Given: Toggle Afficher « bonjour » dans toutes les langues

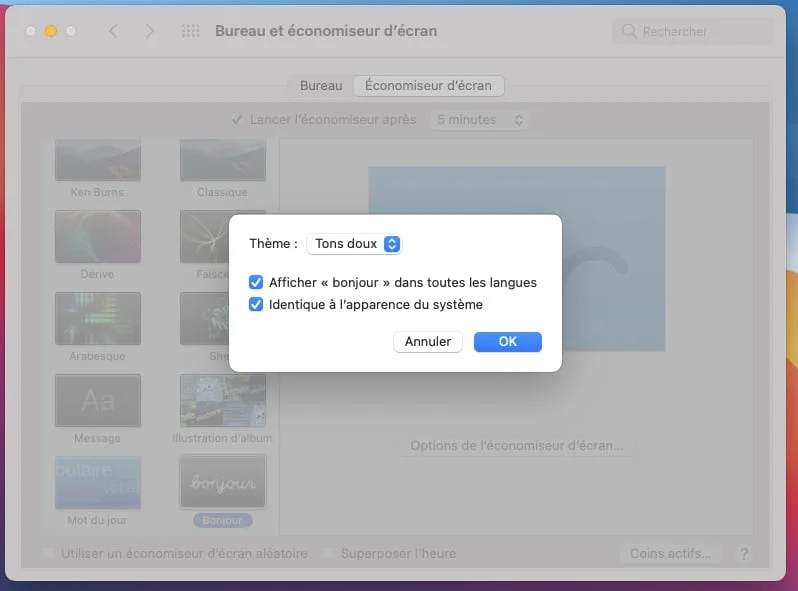Looking at the screenshot, I should coord(256,282).
